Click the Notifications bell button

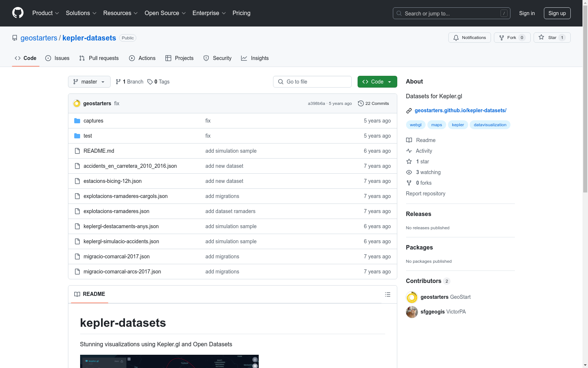(469, 38)
